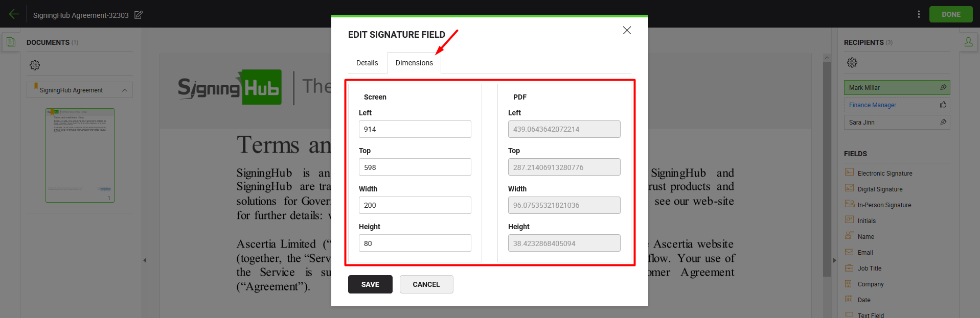Add a Text Field
Image resolution: width=980 pixels, height=318 pixels.
(x=870, y=315)
